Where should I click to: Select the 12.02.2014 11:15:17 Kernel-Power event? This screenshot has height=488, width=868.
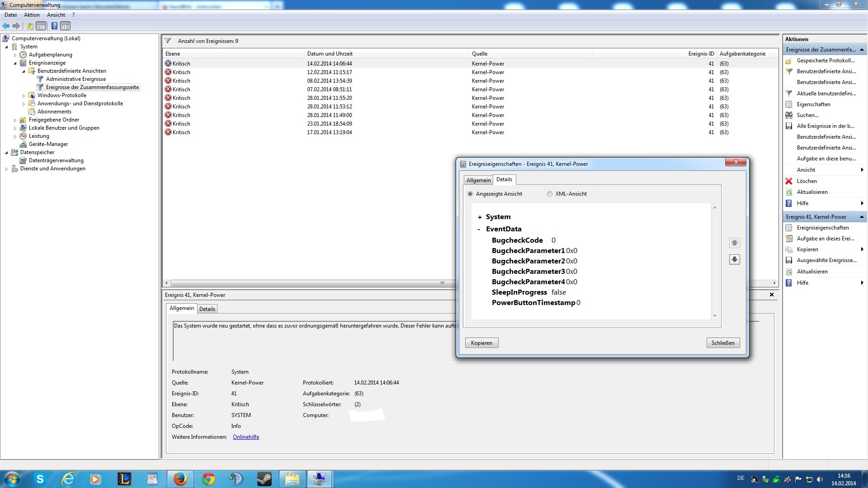point(329,72)
